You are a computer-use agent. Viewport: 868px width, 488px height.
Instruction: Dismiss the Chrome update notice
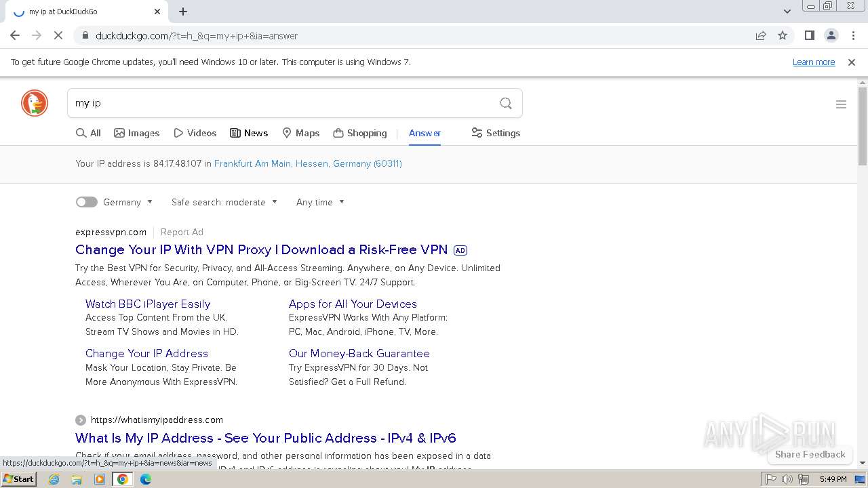[852, 62]
